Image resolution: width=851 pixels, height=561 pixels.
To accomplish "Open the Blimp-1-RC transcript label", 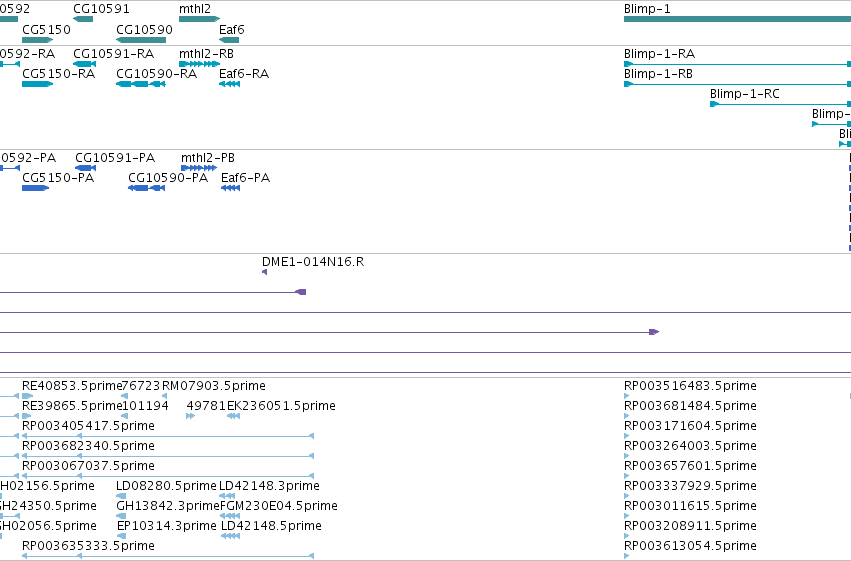I will (x=745, y=94).
